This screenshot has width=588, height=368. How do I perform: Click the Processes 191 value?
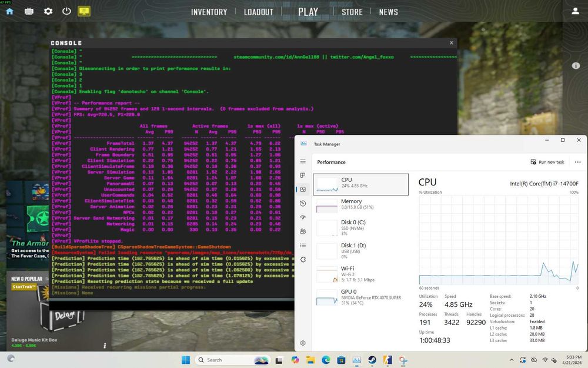tap(425, 322)
